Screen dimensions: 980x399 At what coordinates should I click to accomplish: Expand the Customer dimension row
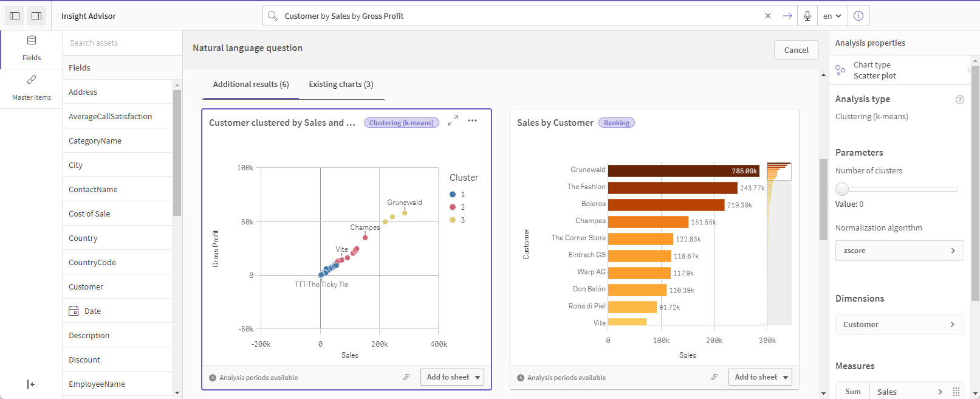899,324
